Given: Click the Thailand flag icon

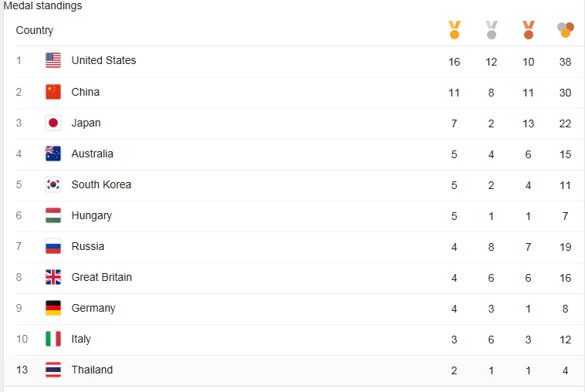Looking at the screenshot, I should (x=53, y=370).
